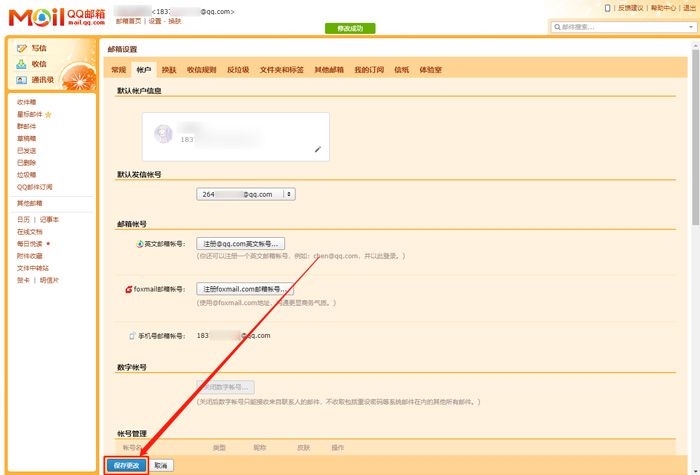Open the 收信 receive mail icon

pos(21,64)
